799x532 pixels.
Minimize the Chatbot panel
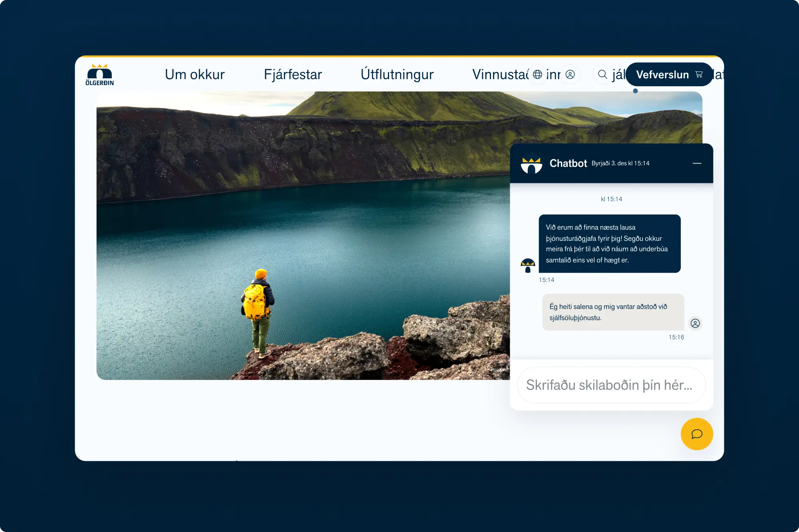point(697,163)
